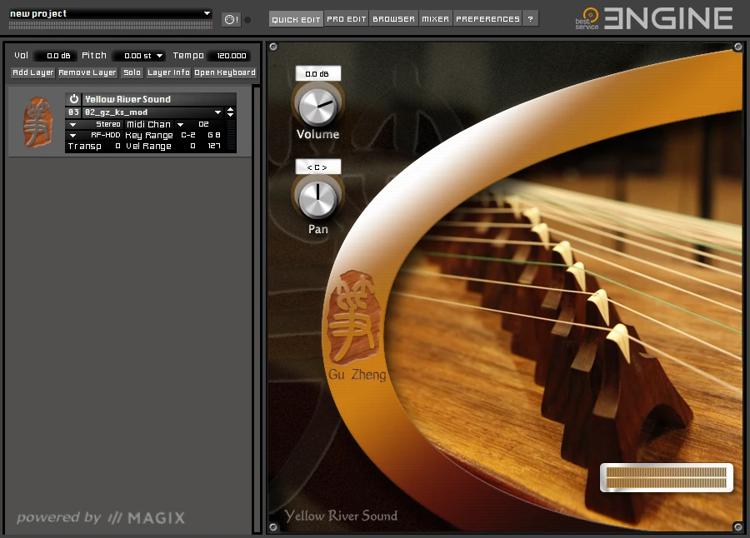Click the MIDI indicator icon in top bar

tap(231, 19)
